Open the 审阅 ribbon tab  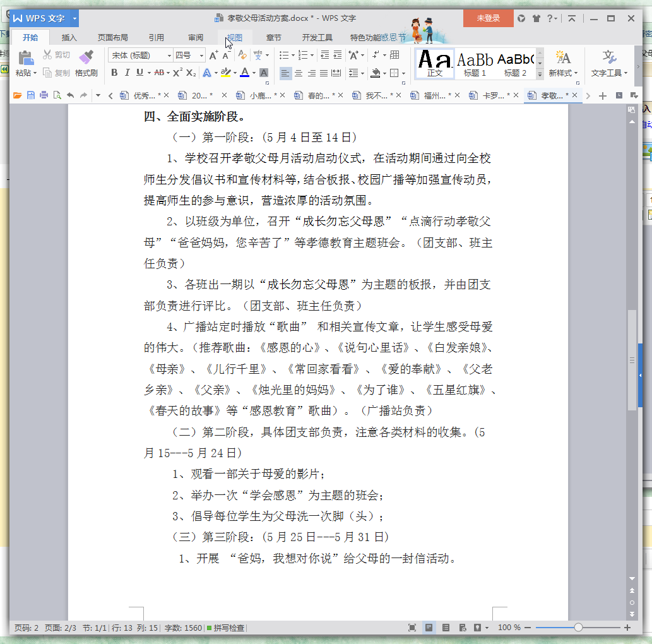tap(196, 37)
